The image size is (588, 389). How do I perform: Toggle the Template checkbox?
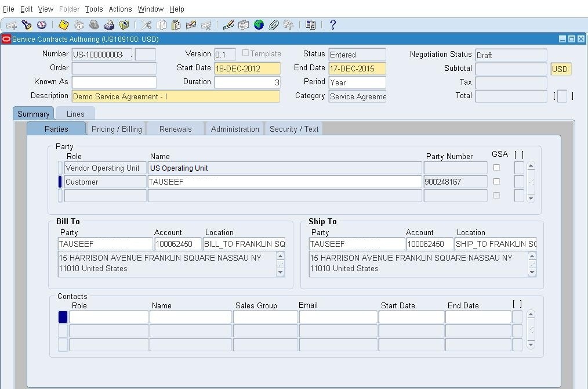245,53
